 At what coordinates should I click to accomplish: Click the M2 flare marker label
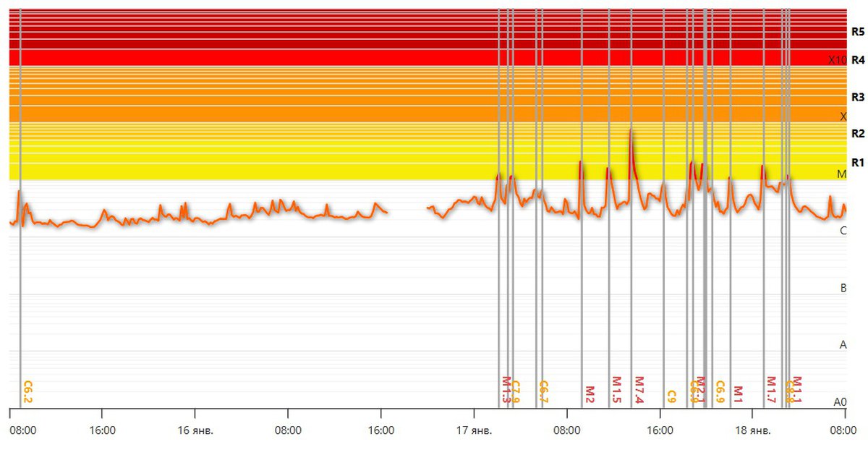point(590,395)
